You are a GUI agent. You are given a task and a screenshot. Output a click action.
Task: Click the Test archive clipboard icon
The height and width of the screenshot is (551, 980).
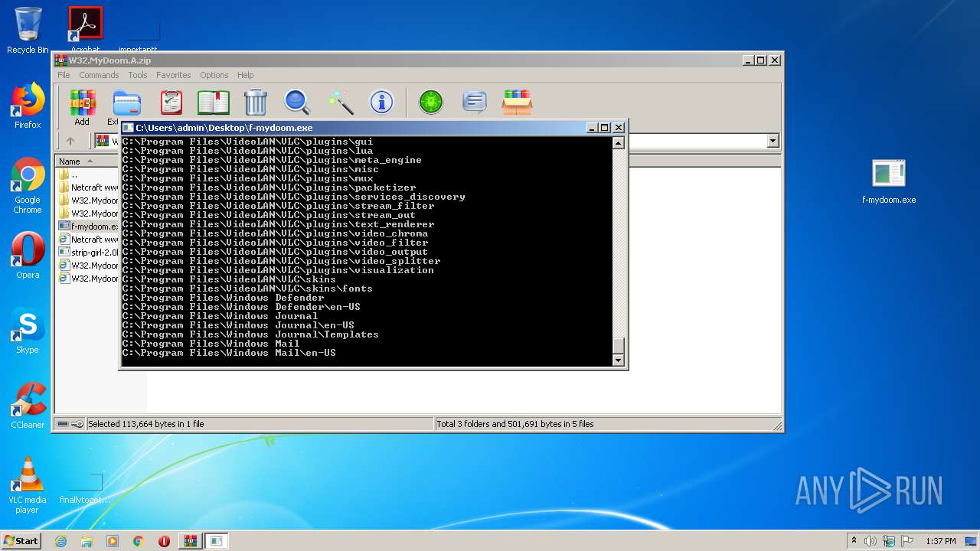click(171, 102)
